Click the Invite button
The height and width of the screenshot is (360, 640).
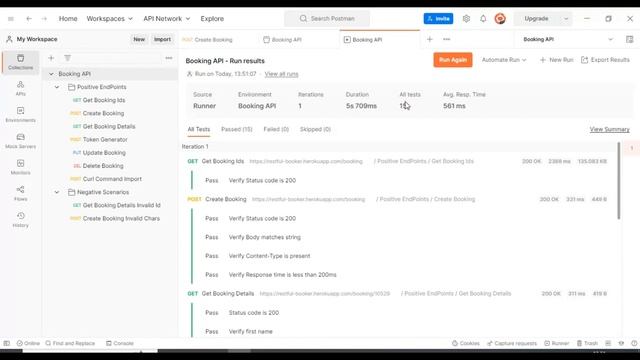[x=438, y=19]
